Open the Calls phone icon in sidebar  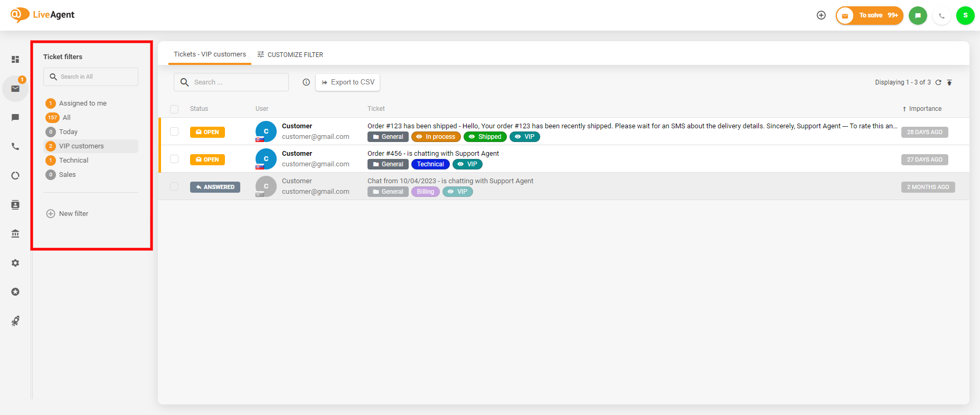pos(15,147)
